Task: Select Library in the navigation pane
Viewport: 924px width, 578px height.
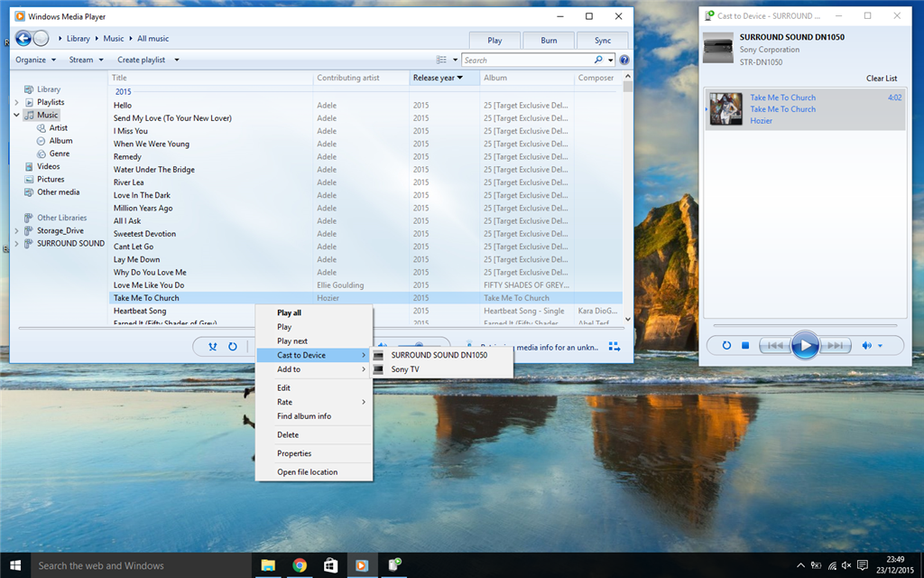Action: click(49, 89)
